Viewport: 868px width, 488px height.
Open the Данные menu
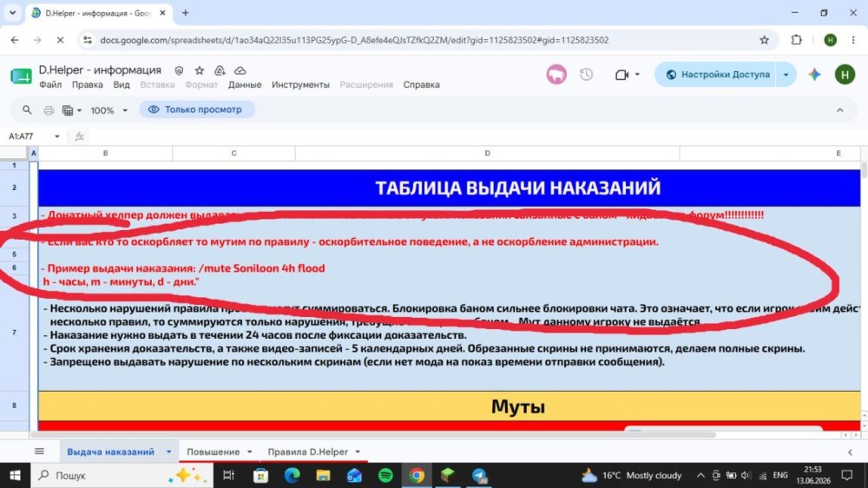click(245, 85)
